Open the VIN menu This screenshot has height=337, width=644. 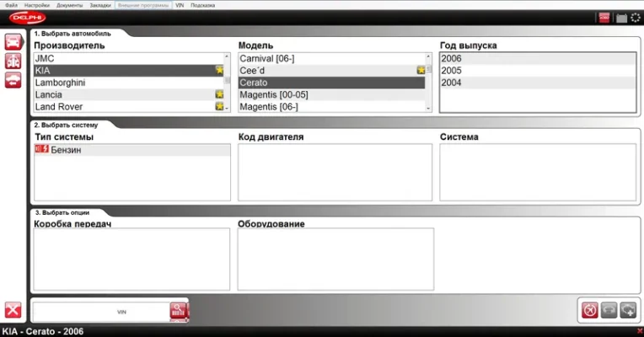pyautogui.click(x=180, y=5)
